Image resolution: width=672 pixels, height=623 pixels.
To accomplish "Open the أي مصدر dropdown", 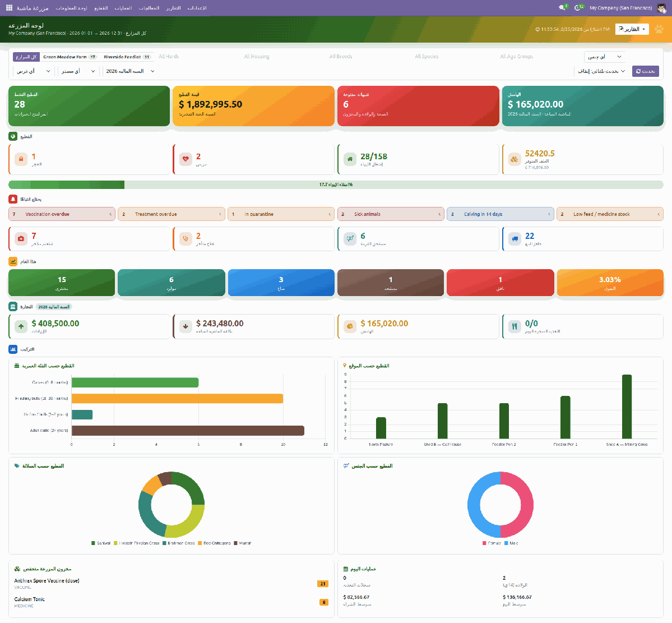I will pyautogui.click(x=78, y=71).
